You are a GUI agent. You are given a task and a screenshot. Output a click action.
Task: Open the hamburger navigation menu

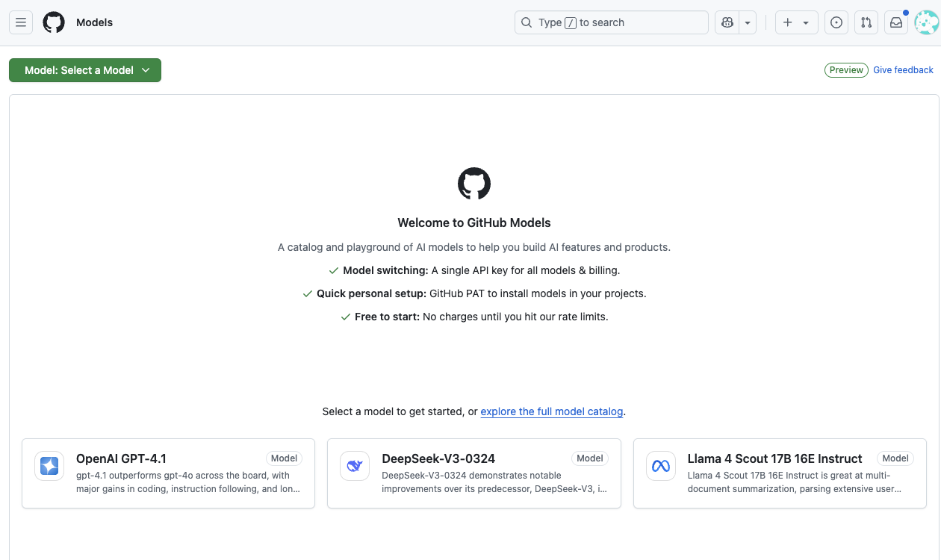[21, 22]
